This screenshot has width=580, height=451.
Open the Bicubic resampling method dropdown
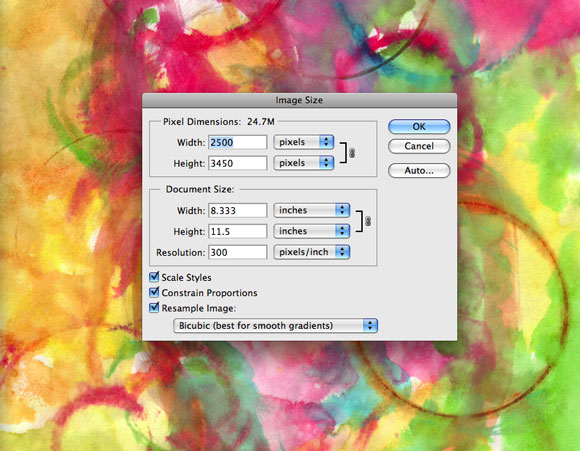[275, 326]
